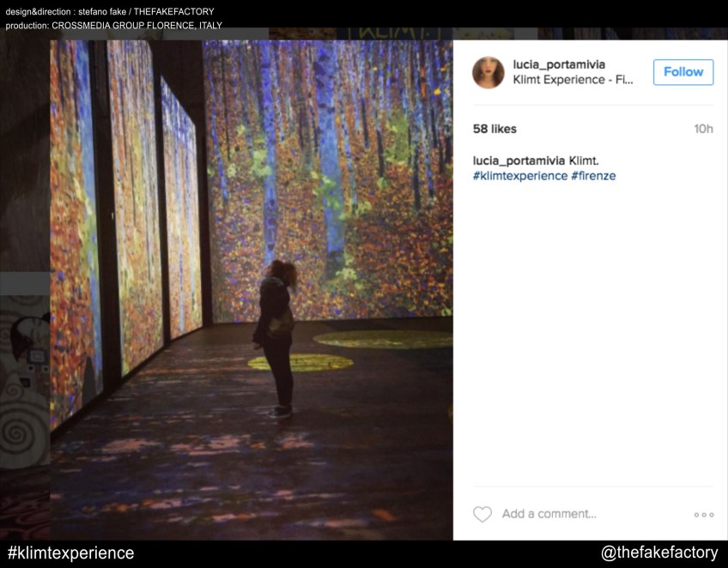This screenshot has height=568, width=728.
Task: Open the #firenze hashtag
Action: [x=593, y=176]
